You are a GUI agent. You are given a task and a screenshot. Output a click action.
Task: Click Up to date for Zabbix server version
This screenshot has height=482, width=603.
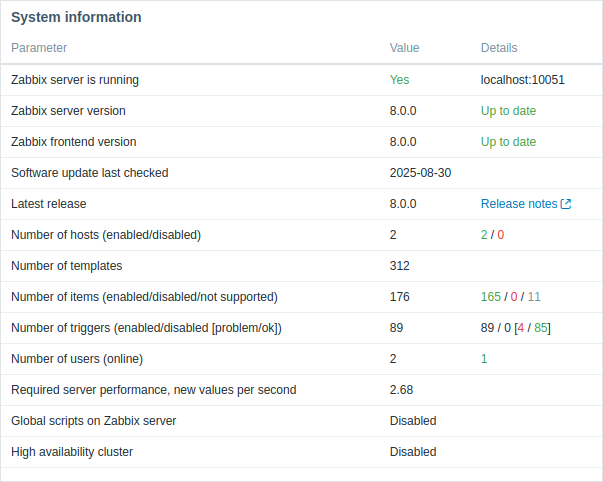[508, 111]
